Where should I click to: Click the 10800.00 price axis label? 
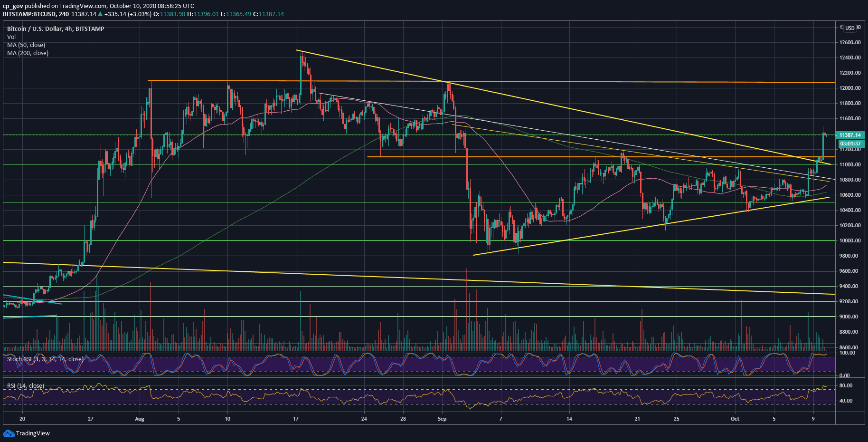point(850,180)
